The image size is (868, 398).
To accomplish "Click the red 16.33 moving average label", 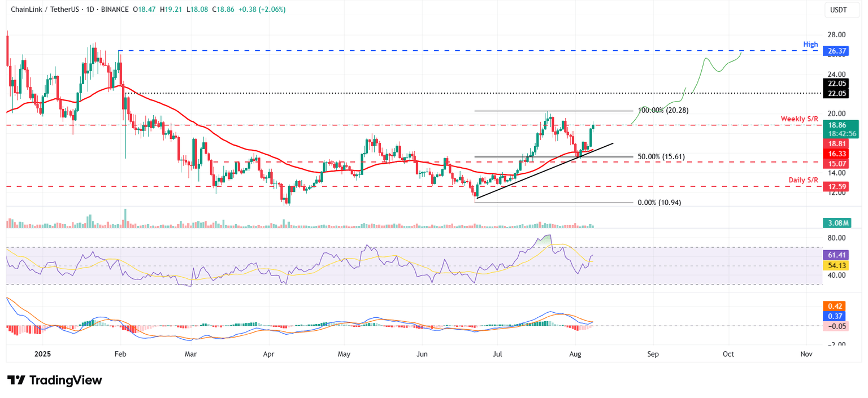I will (x=836, y=154).
